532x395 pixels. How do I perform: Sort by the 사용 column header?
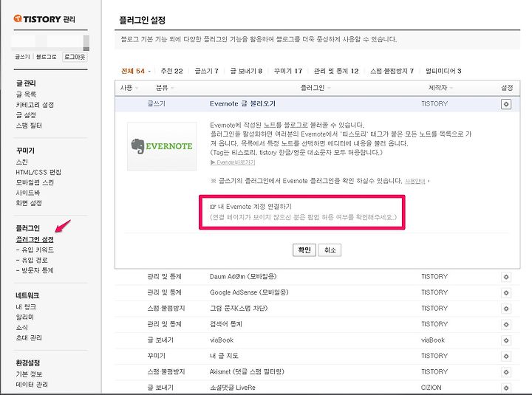click(129, 88)
